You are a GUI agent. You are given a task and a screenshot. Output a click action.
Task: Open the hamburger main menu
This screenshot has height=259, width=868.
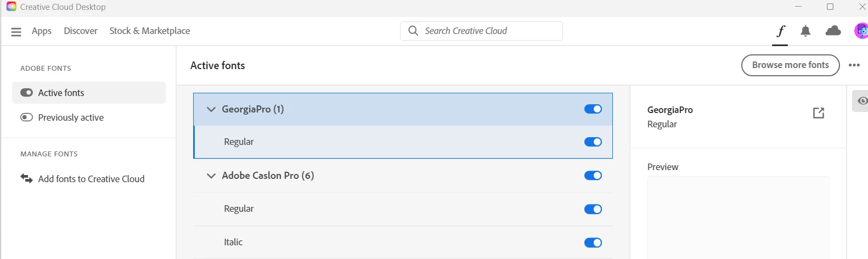(x=16, y=32)
